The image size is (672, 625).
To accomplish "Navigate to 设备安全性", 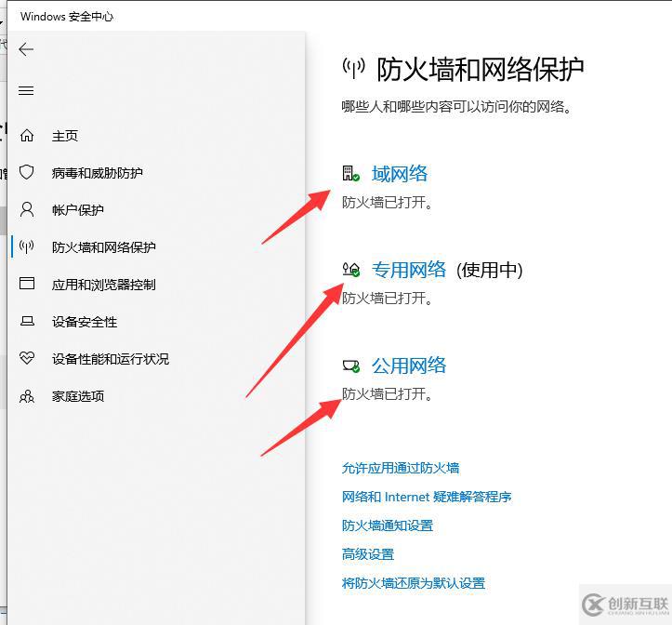I will [85, 322].
